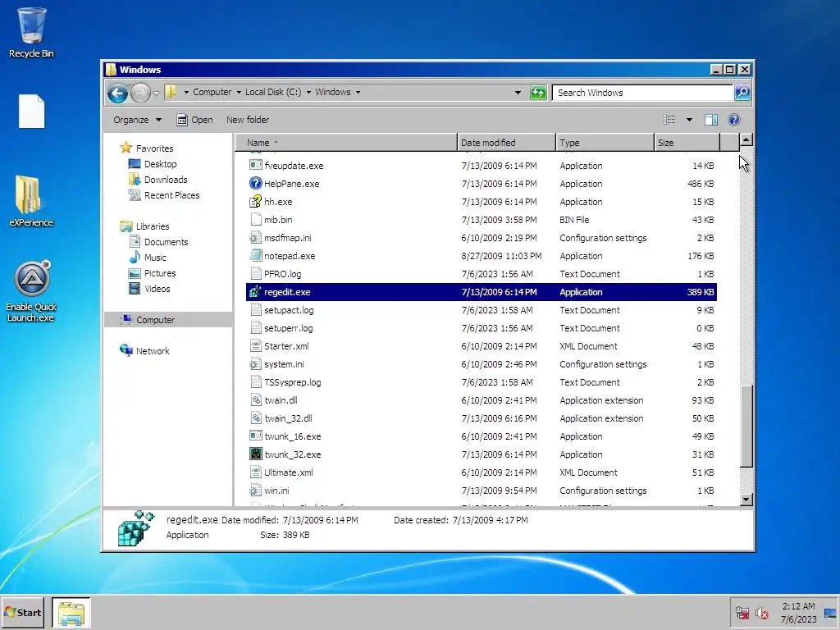Expand the Local Disk (C:) breadcrumb arrow

pyautogui.click(x=308, y=92)
